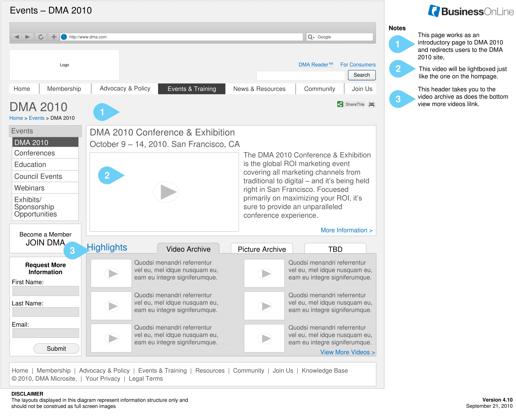Play the first video in the right column
516x420 pixels.
(x=265, y=273)
